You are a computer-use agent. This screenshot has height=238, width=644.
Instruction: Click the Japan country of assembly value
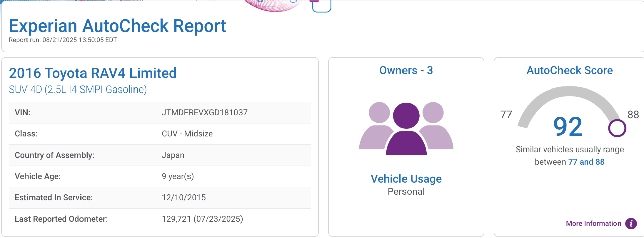click(x=173, y=155)
